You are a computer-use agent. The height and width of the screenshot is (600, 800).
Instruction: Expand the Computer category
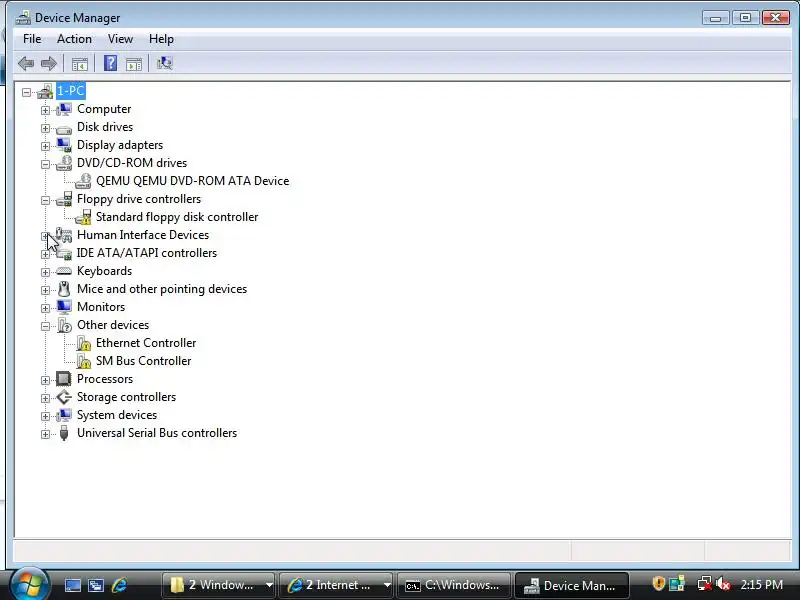point(45,110)
